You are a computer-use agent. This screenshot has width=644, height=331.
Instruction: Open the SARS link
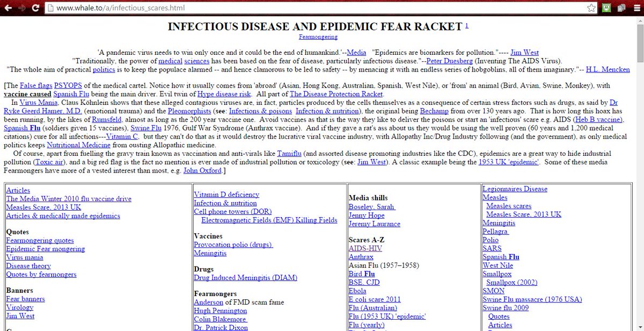(492, 249)
